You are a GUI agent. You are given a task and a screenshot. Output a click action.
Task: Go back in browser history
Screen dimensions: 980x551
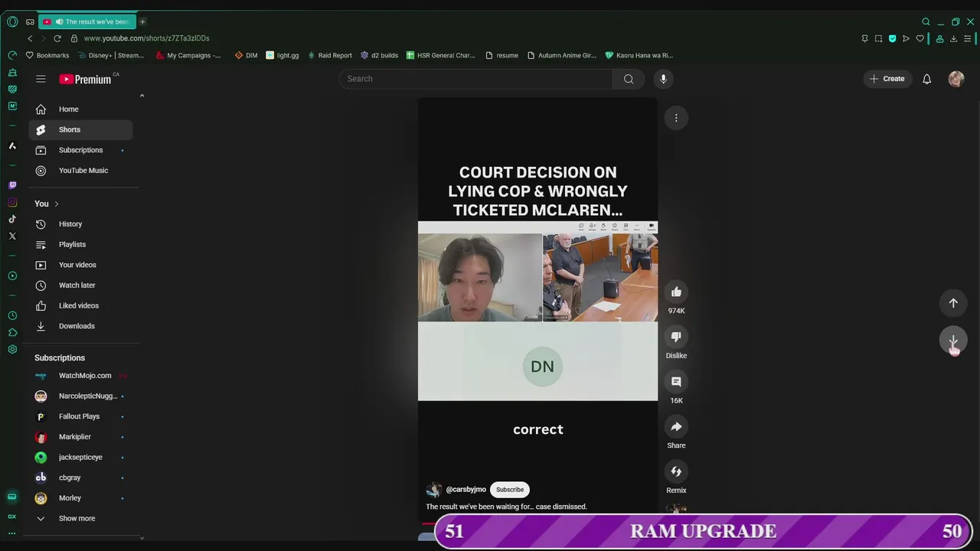coord(30,38)
